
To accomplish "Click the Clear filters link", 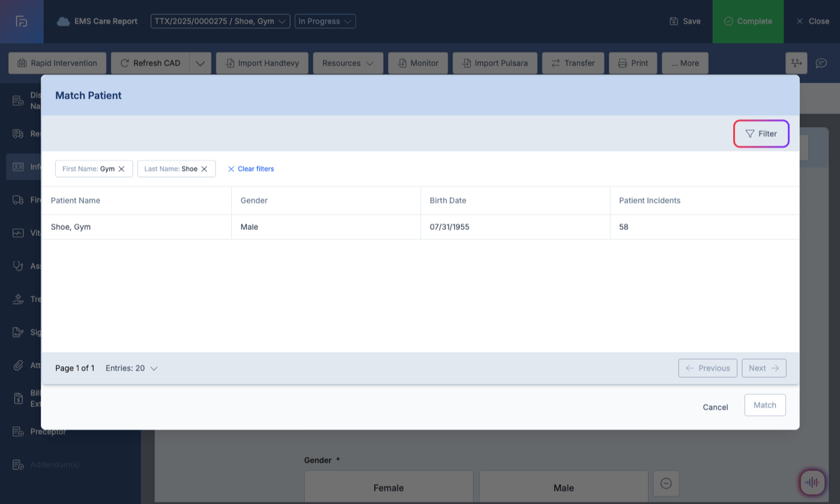I will click(251, 169).
